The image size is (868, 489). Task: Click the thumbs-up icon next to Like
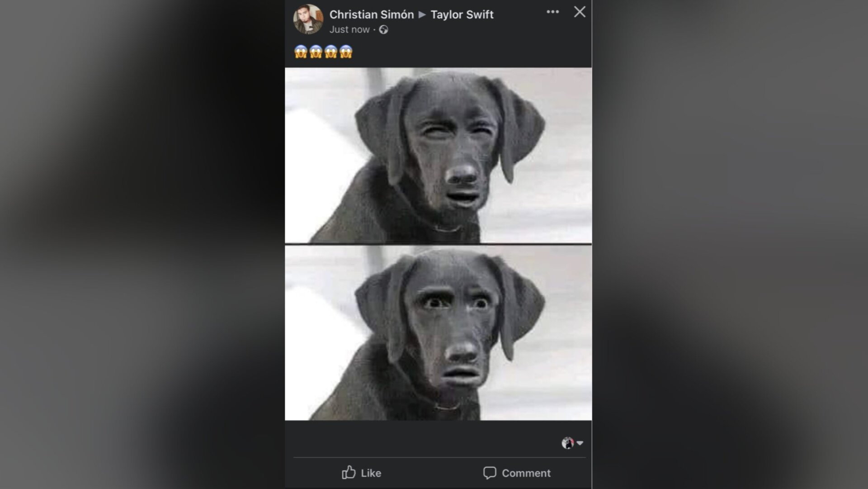pyautogui.click(x=349, y=473)
